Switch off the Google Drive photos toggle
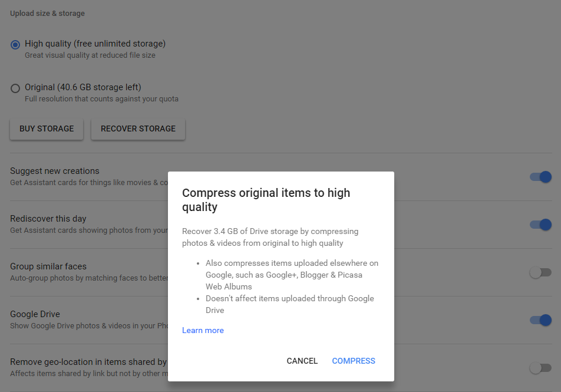The height and width of the screenshot is (392, 561). click(x=540, y=320)
